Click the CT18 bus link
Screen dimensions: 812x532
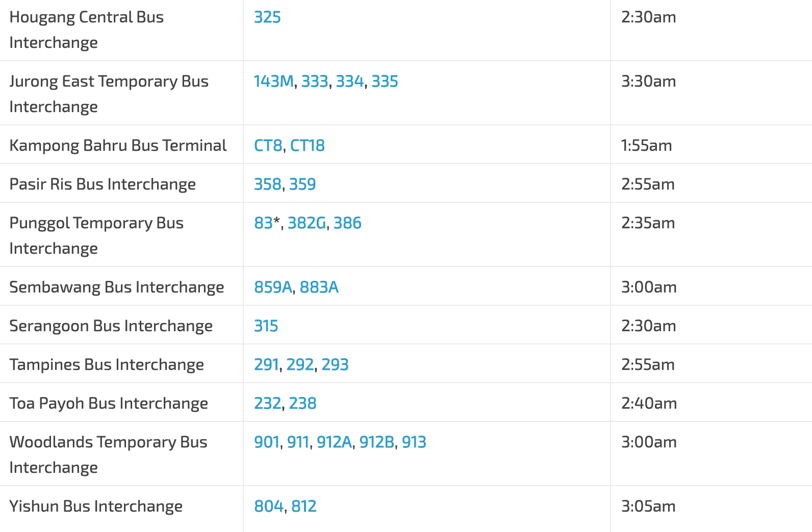click(x=307, y=146)
